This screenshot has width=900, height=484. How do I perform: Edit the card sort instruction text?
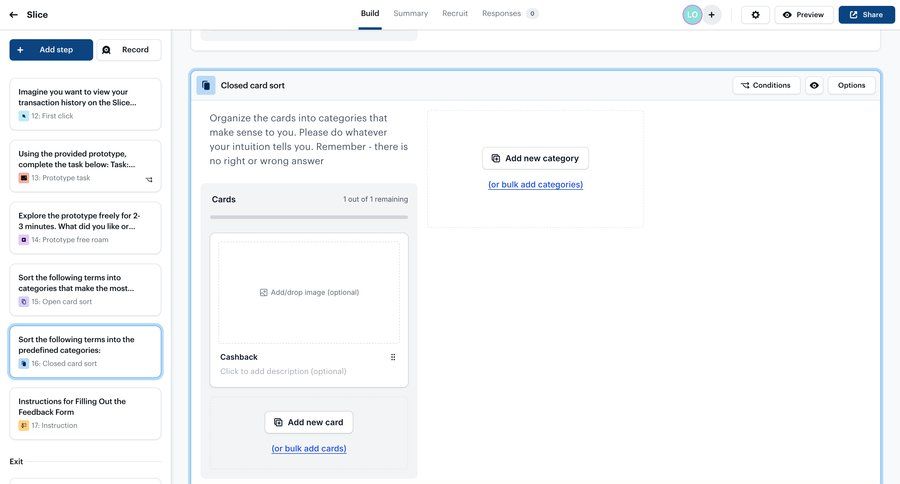tap(309, 140)
